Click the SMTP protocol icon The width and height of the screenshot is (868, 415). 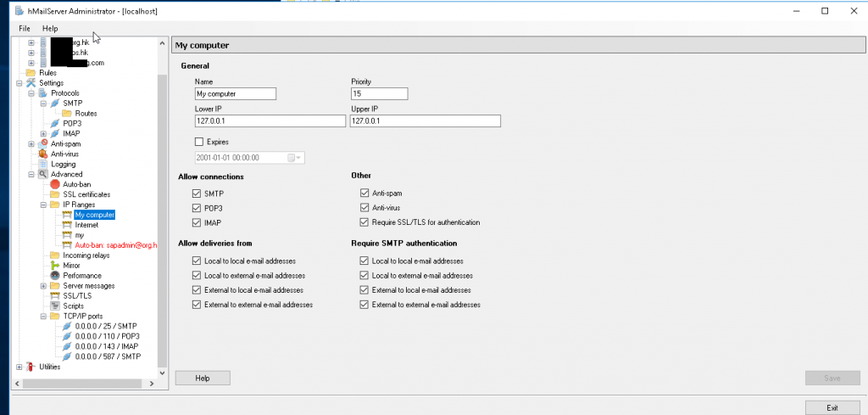click(55, 103)
